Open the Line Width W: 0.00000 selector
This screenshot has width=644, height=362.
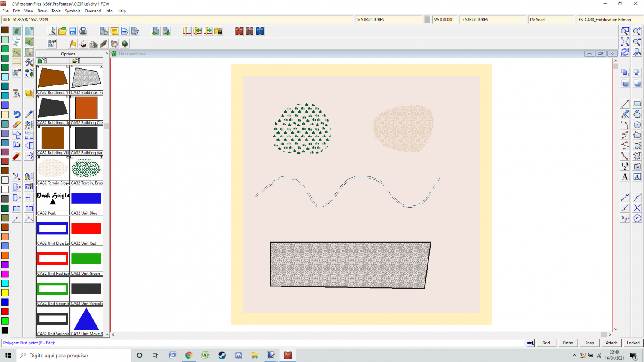point(445,20)
